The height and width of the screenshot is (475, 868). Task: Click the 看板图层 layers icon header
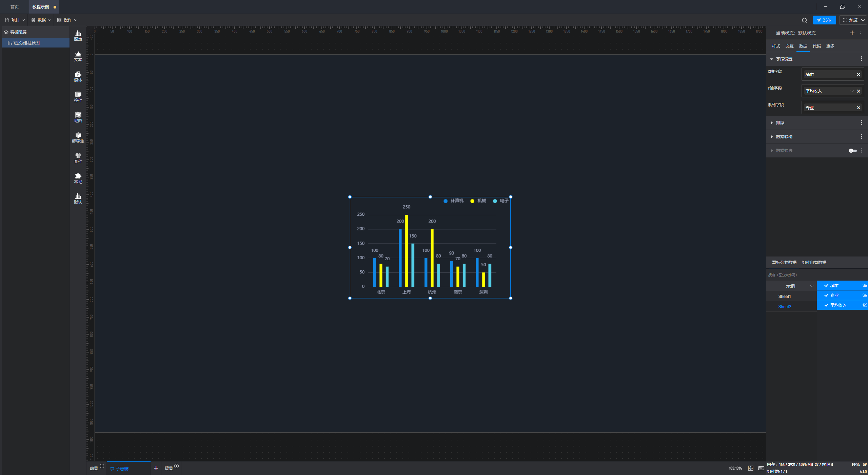pos(6,32)
